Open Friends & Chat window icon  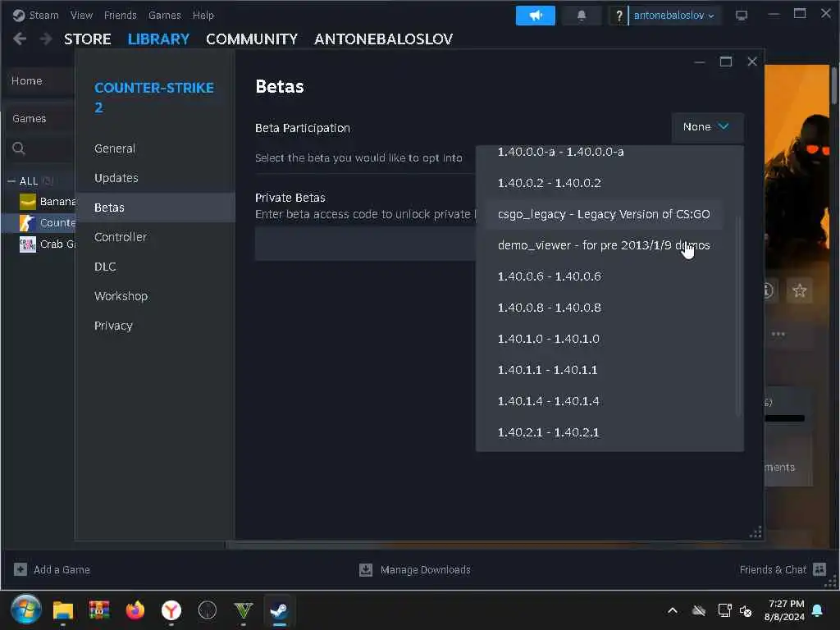pos(819,569)
